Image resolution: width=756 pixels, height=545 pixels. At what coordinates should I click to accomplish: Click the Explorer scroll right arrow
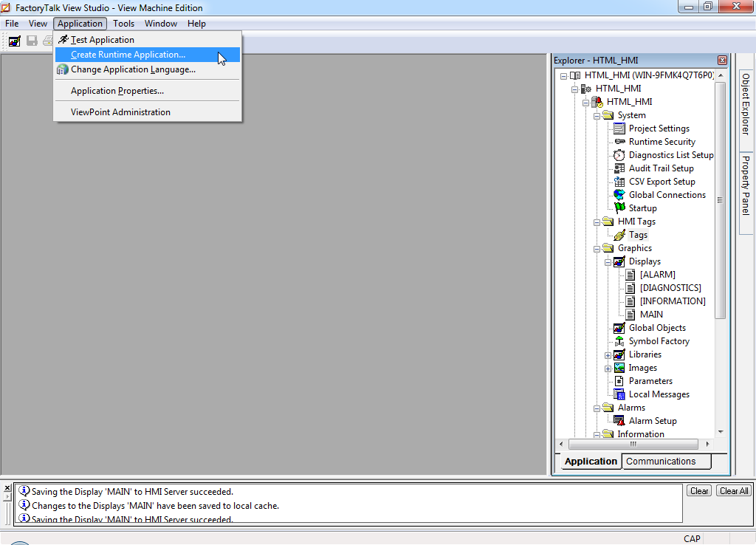(707, 444)
